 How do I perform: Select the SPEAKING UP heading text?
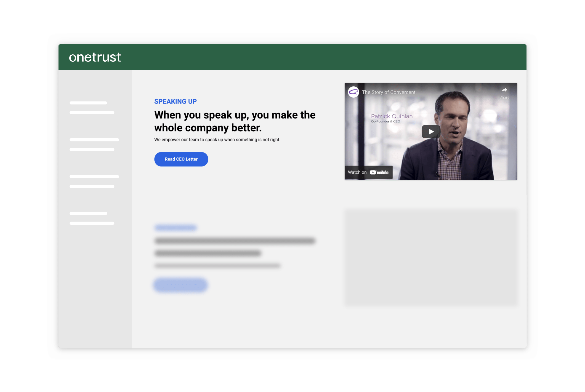point(175,101)
